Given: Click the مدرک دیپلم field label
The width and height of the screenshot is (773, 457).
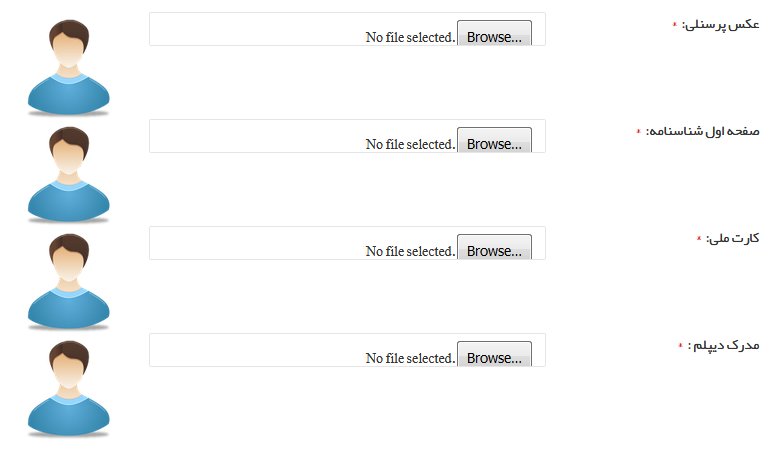Looking at the screenshot, I should [724, 345].
